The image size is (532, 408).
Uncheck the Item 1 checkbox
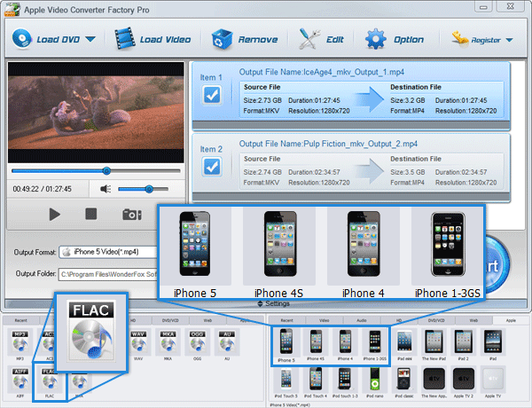[212, 95]
